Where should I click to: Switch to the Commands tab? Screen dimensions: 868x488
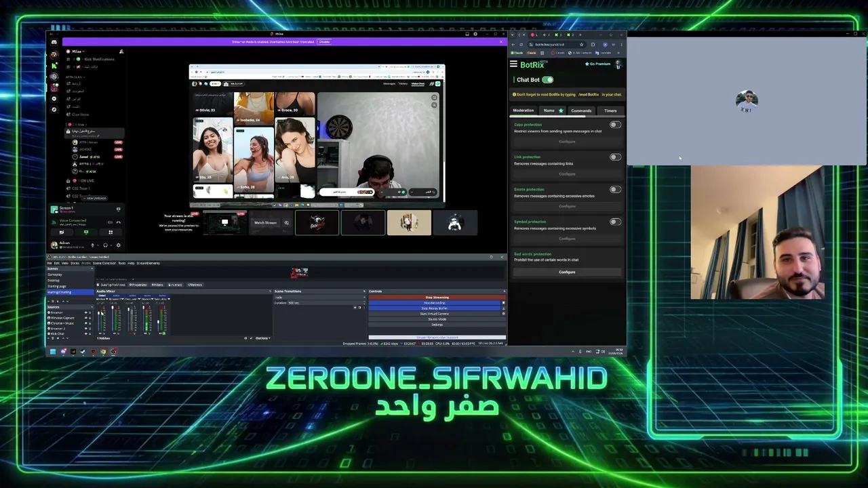pos(581,110)
